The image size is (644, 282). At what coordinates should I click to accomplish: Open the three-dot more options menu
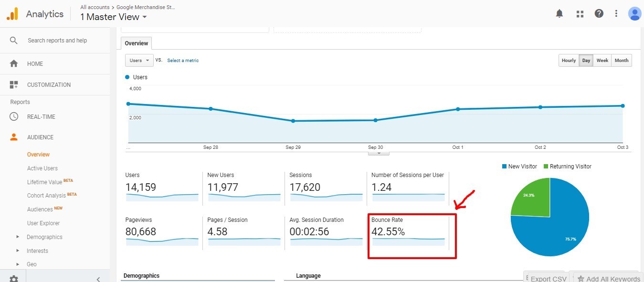(x=616, y=14)
